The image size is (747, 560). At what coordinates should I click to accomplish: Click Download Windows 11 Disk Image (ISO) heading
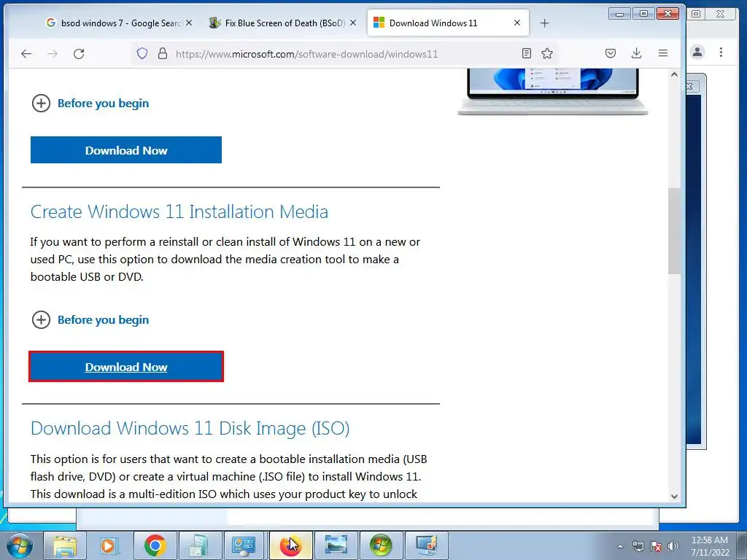click(x=190, y=429)
